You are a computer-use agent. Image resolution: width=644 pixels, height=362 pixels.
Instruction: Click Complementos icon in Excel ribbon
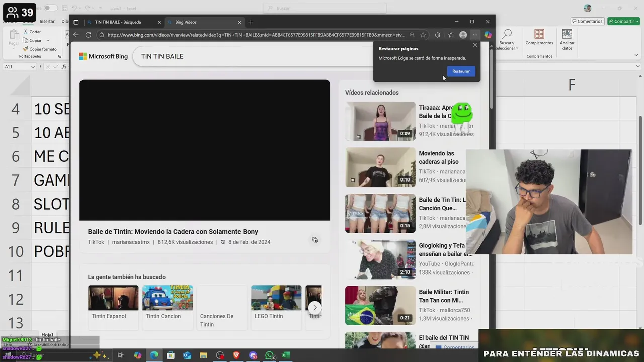pyautogui.click(x=539, y=37)
